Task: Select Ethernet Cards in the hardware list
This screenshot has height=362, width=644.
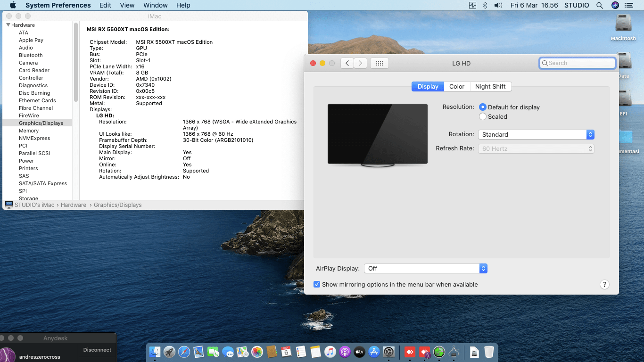Action: click(x=37, y=100)
